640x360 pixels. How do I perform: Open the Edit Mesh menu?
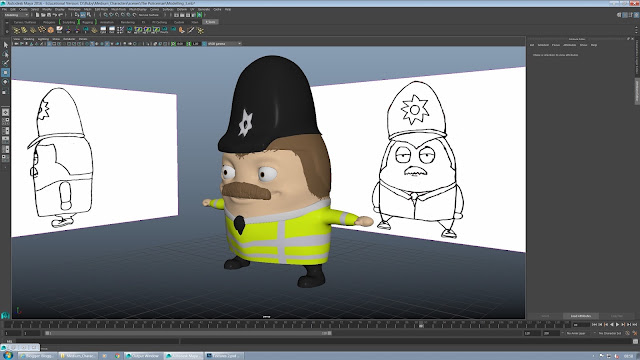click(101, 9)
